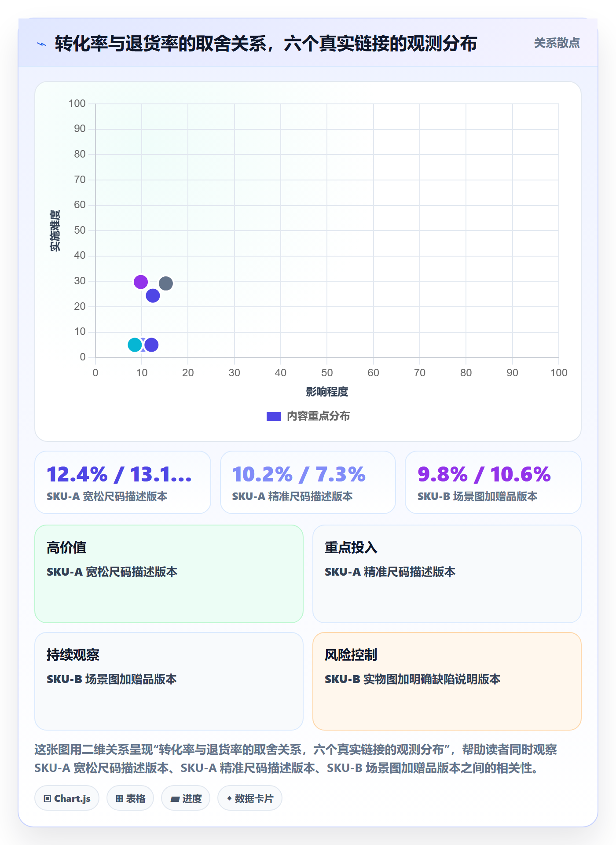Open the 12.4% / 13.1... stat card
Viewport: 616px width, 845px height.
click(x=123, y=482)
